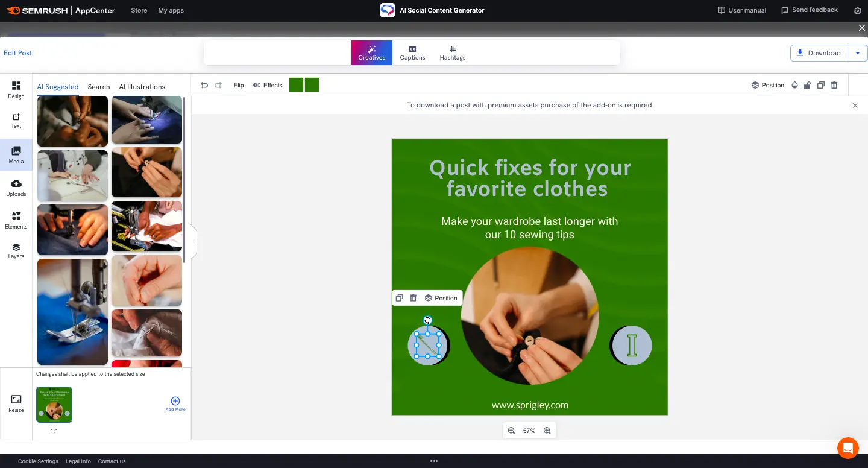
Task: Switch to the Captions tab
Action: point(412,53)
